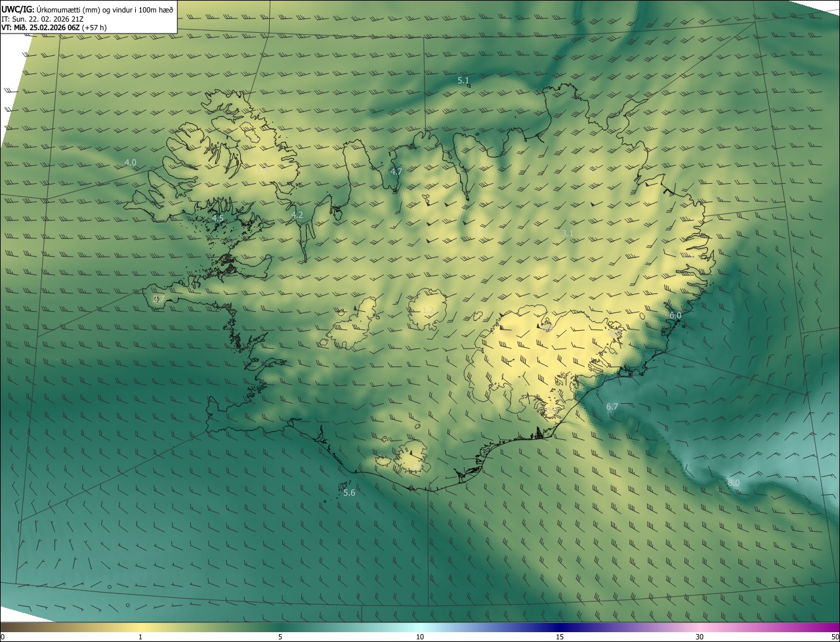Image resolution: width=840 pixels, height=642 pixels.
Task: Click the 3.1 value label on the map
Action: (568, 233)
